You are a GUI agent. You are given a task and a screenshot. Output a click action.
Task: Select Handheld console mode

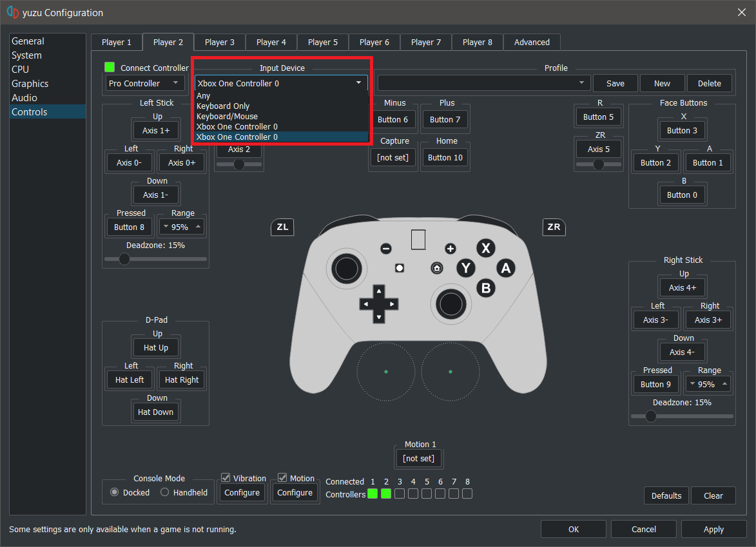164,492
